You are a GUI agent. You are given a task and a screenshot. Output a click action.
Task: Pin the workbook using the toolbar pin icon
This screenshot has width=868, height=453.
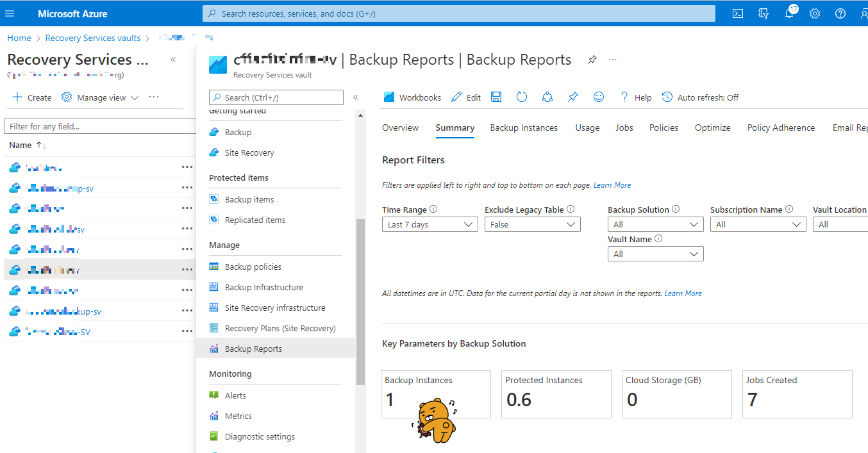[x=573, y=97]
